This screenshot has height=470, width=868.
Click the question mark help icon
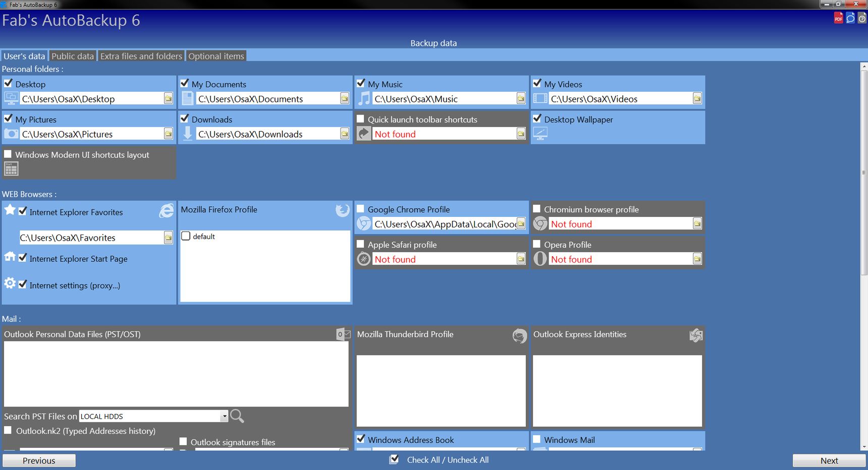tap(862, 19)
